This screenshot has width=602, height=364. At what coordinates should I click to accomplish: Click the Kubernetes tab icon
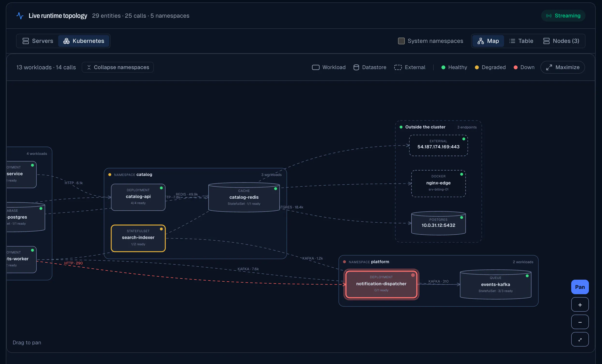pos(66,41)
